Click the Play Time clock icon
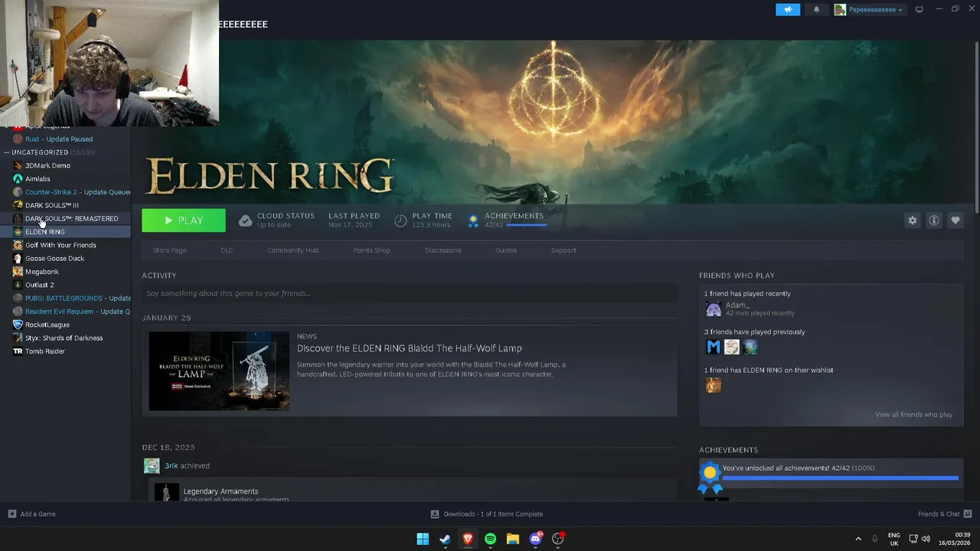The width and height of the screenshot is (980, 551). click(x=400, y=220)
